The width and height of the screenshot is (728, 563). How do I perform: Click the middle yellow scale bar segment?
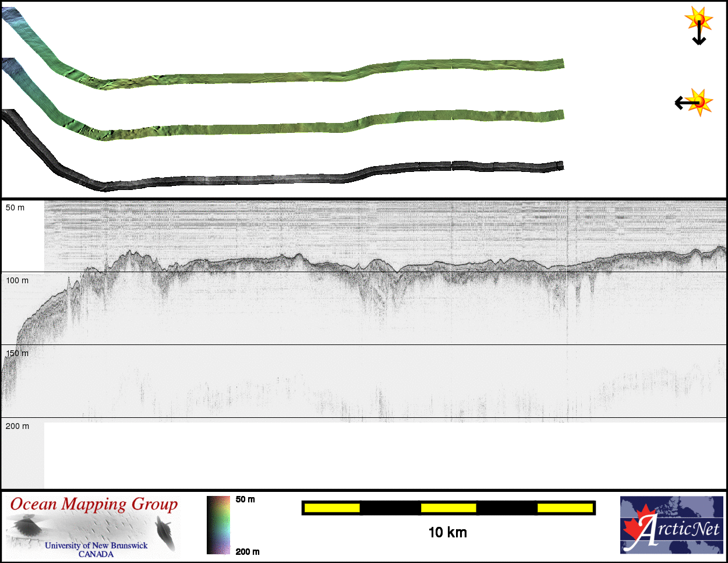pyautogui.click(x=448, y=508)
